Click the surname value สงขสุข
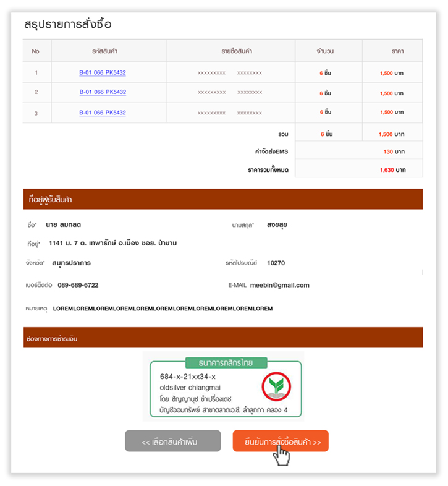 (277, 225)
